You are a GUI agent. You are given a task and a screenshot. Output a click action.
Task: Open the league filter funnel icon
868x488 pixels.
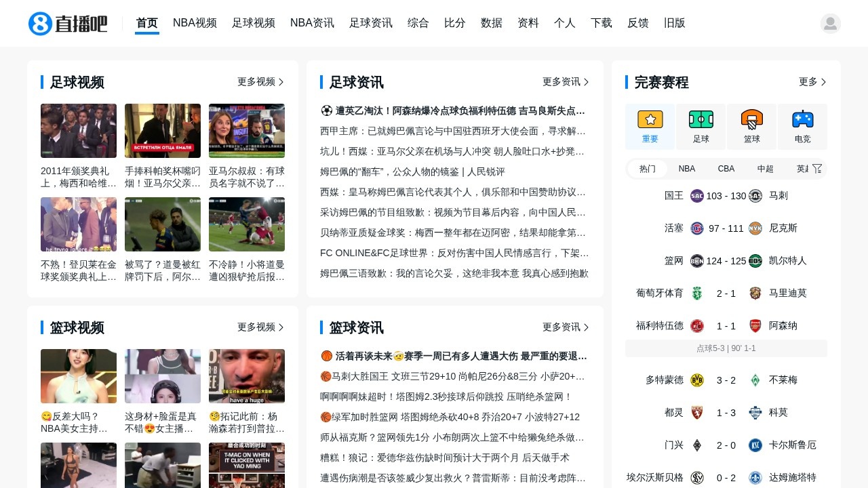pyautogui.click(x=817, y=169)
